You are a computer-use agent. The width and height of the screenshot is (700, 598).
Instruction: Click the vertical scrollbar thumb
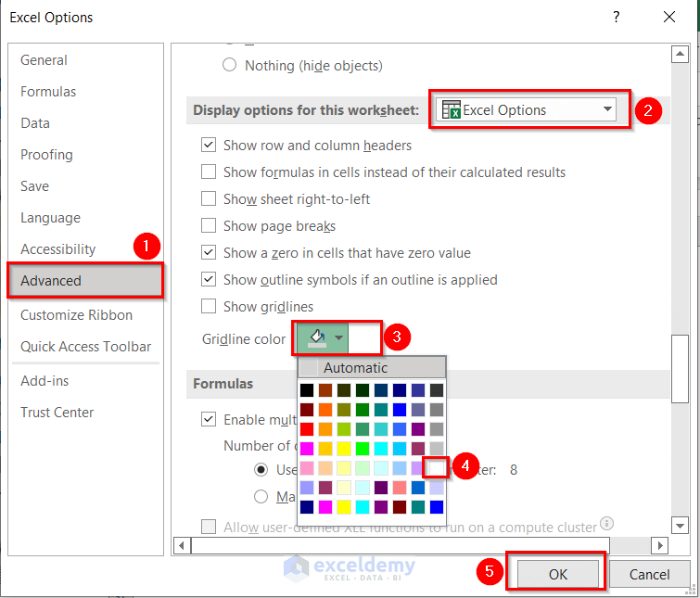680,369
